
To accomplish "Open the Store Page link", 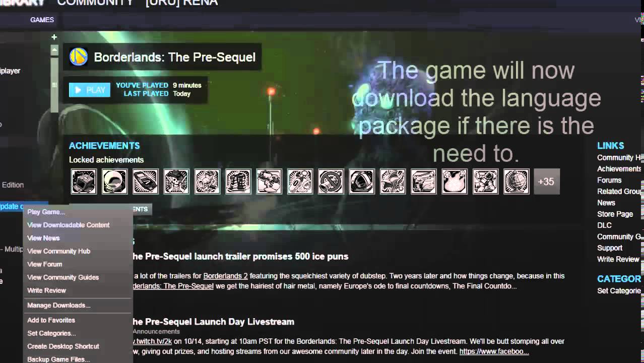I will (615, 214).
